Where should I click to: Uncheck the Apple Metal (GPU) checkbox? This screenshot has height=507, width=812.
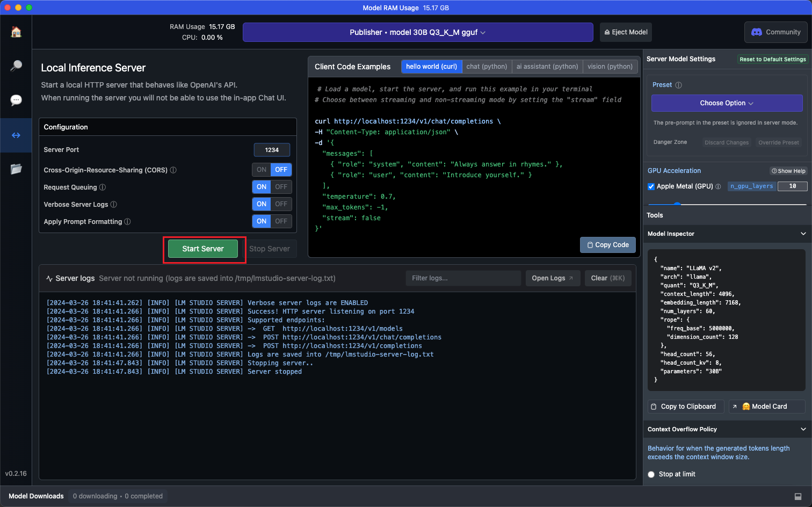pyautogui.click(x=651, y=186)
